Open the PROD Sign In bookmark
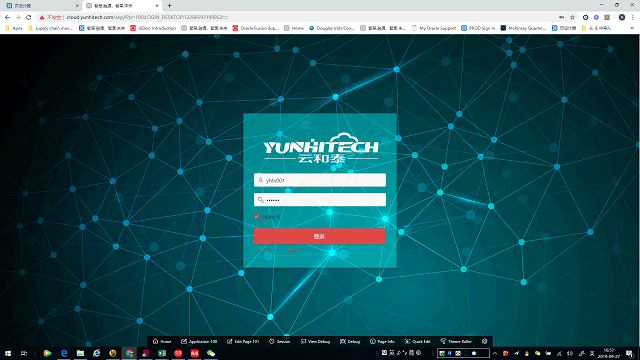This screenshot has height=360, width=640. point(478,28)
